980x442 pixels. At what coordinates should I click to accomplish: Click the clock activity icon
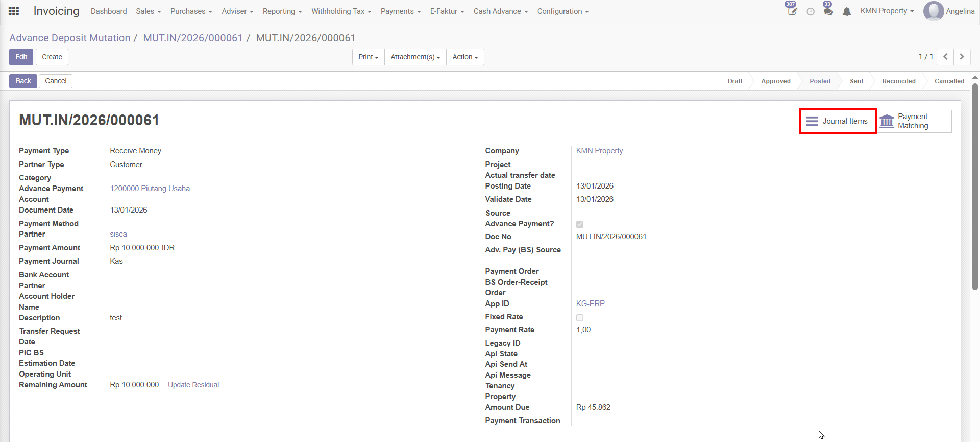coord(811,11)
